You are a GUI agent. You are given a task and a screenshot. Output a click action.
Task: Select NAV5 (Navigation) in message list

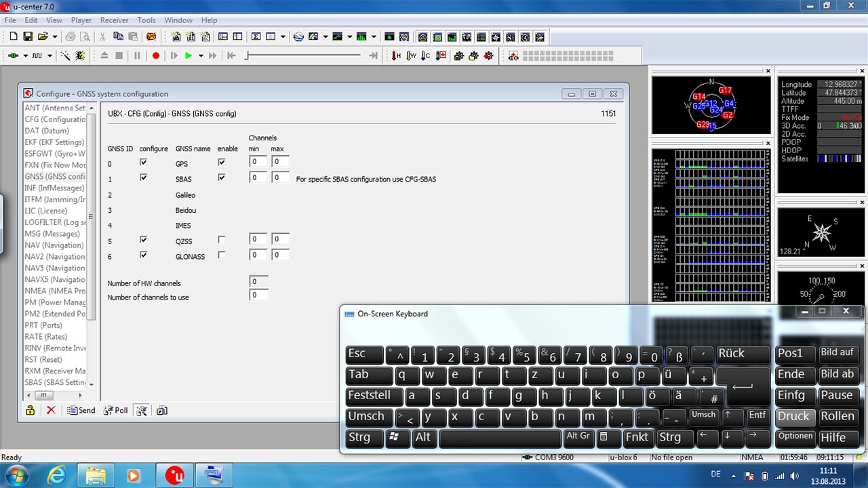(55, 268)
